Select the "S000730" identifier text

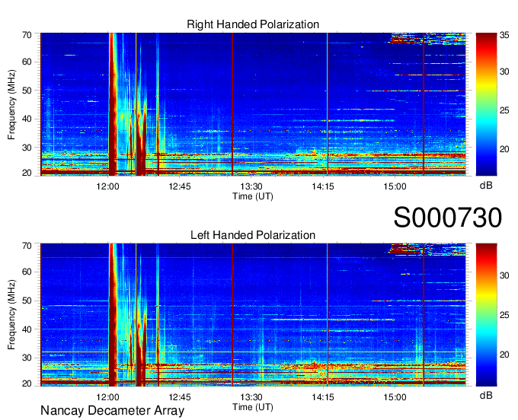click(x=448, y=218)
